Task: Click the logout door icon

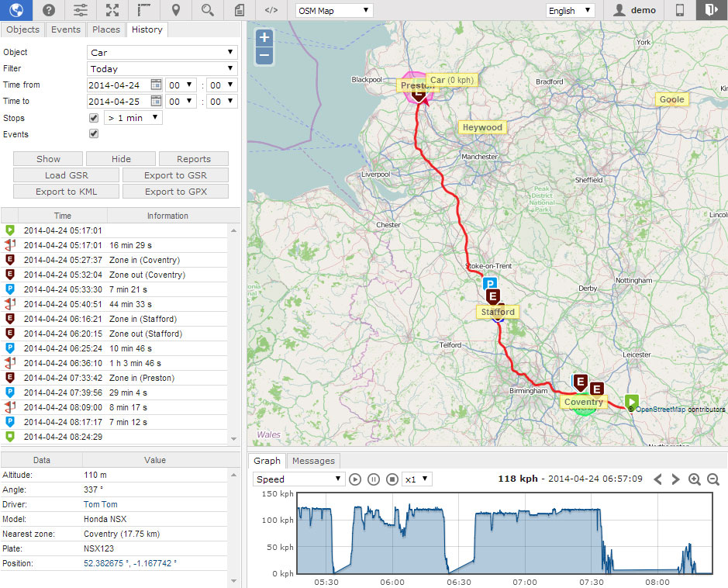Action: (x=711, y=10)
